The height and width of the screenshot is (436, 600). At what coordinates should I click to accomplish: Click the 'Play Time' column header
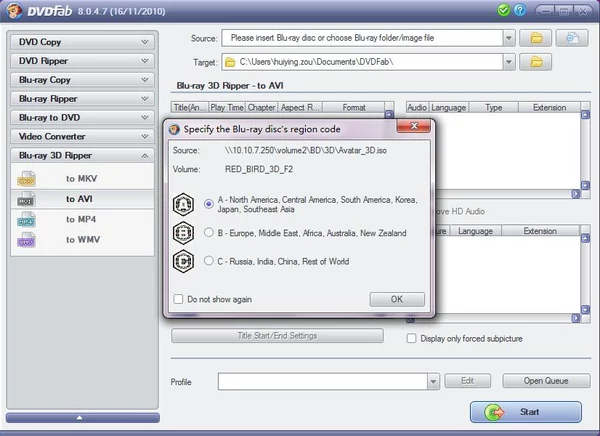[227, 108]
